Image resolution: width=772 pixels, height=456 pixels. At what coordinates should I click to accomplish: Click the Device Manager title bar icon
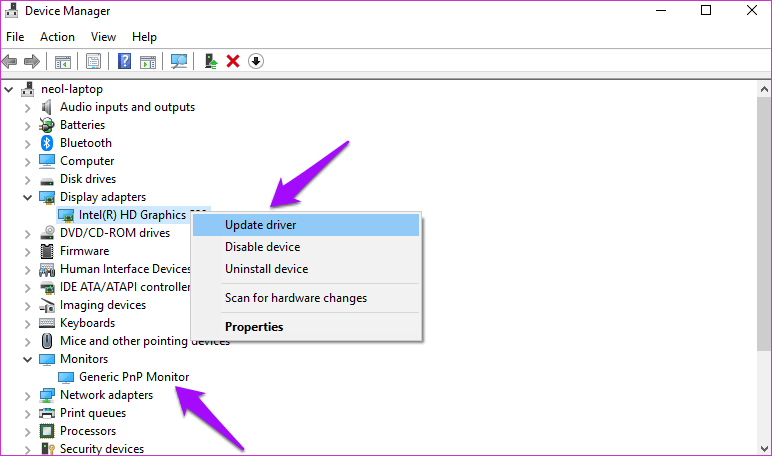tap(11, 10)
